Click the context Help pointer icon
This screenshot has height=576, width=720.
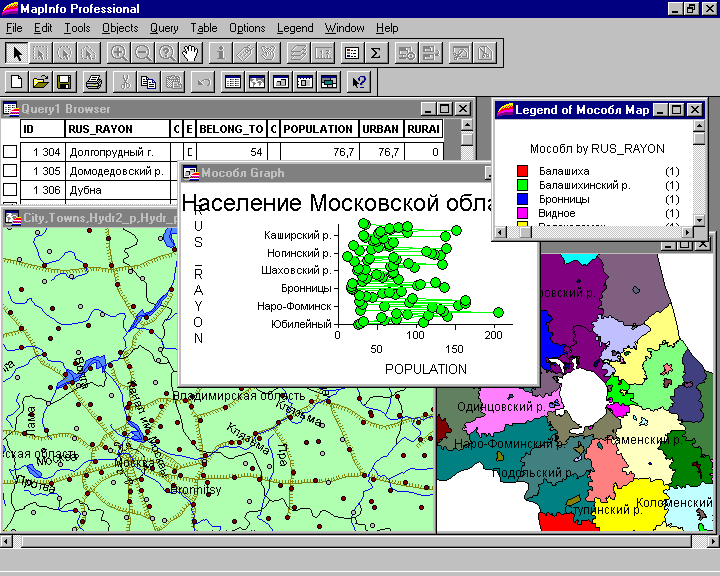(359, 83)
